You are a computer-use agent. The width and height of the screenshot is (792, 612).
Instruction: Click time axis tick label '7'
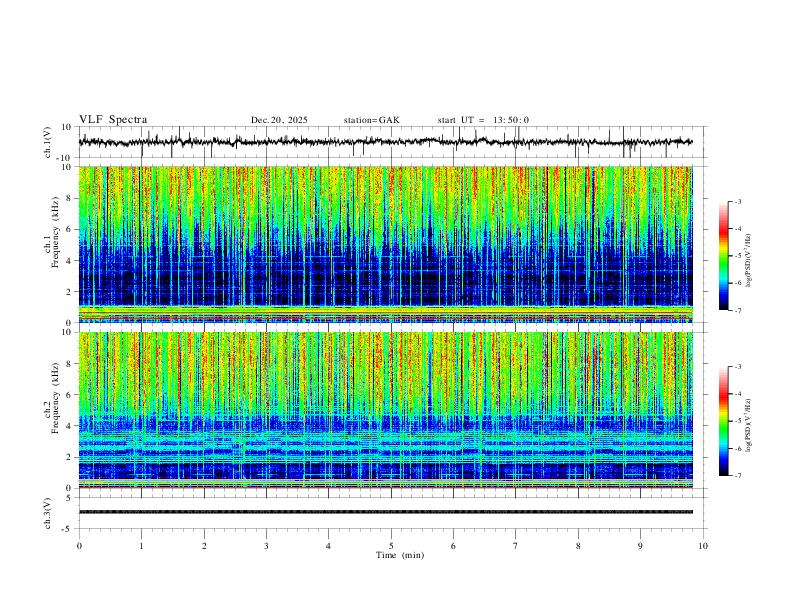point(516,546)
